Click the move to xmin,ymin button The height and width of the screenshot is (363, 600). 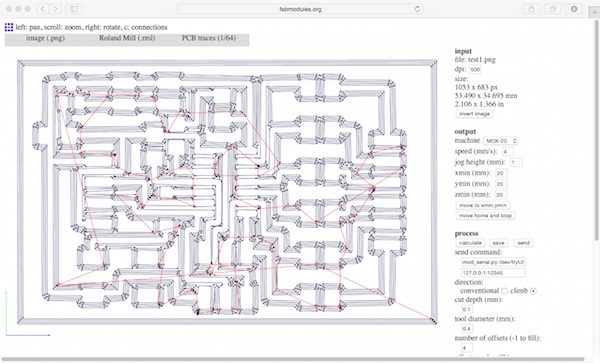click(483, 205)
